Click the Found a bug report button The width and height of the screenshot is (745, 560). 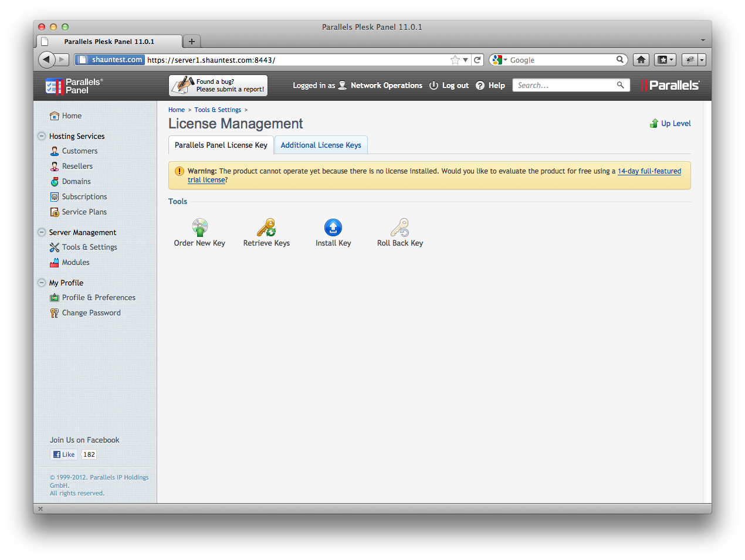(x=218, y=86)
